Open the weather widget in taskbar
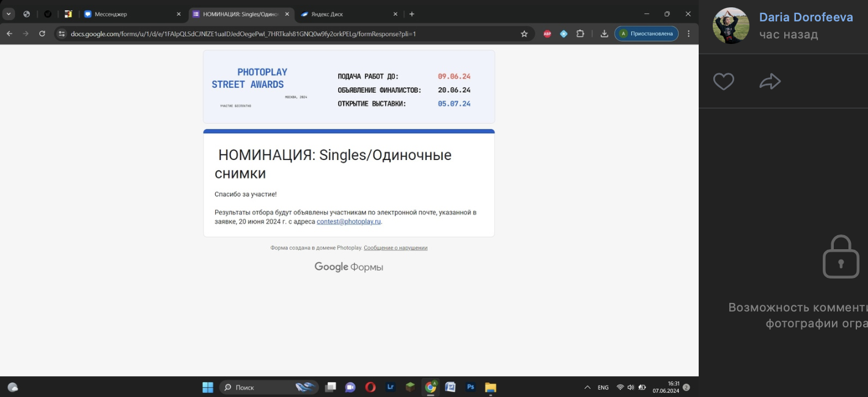Viewport: 868px width, 397px height. click(13, 387)
